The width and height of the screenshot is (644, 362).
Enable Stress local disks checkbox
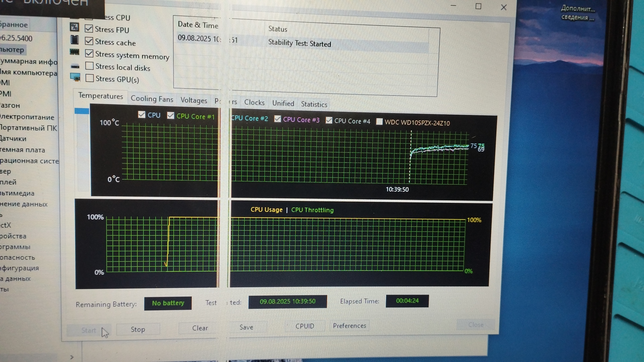point(89,66)
